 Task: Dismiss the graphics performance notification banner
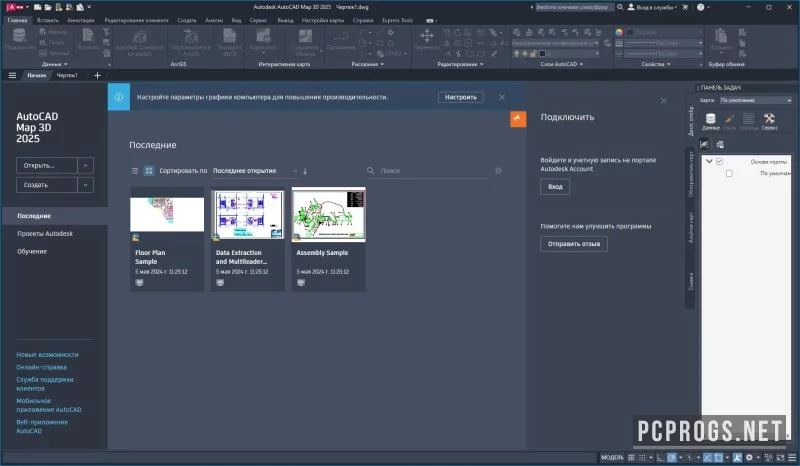pyautogui.click(x=502, y=97)
